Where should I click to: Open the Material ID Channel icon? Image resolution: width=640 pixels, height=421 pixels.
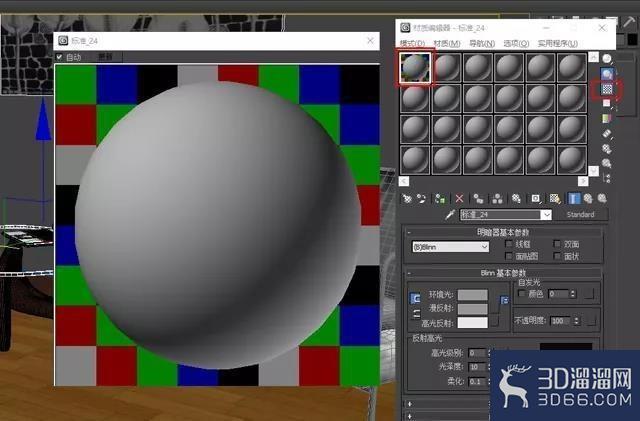pyautogui.click(x=536, y=198)
